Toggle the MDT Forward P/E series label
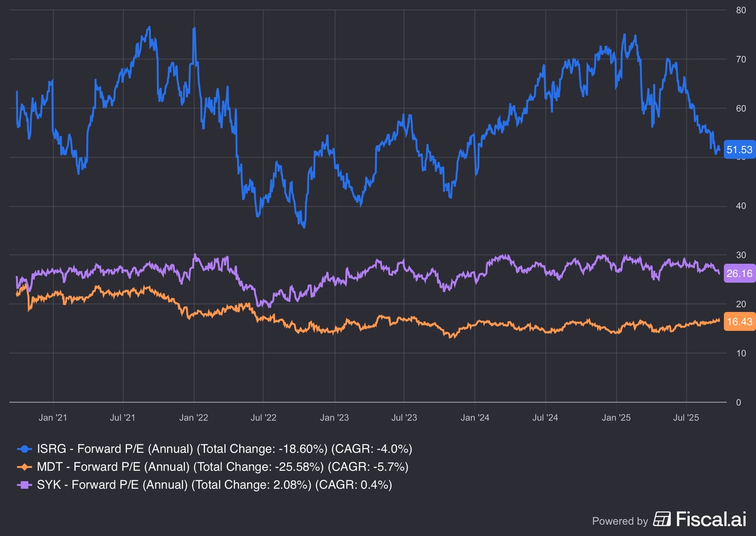 222,467
